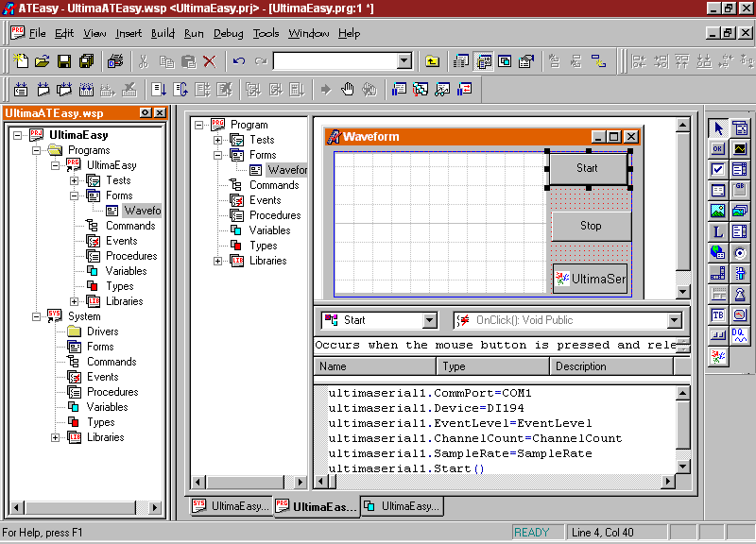Image resolution: width=756 pixels, height=544 pixels.
Task: Expand Libraries node in document tree
Action: (218, 261)
